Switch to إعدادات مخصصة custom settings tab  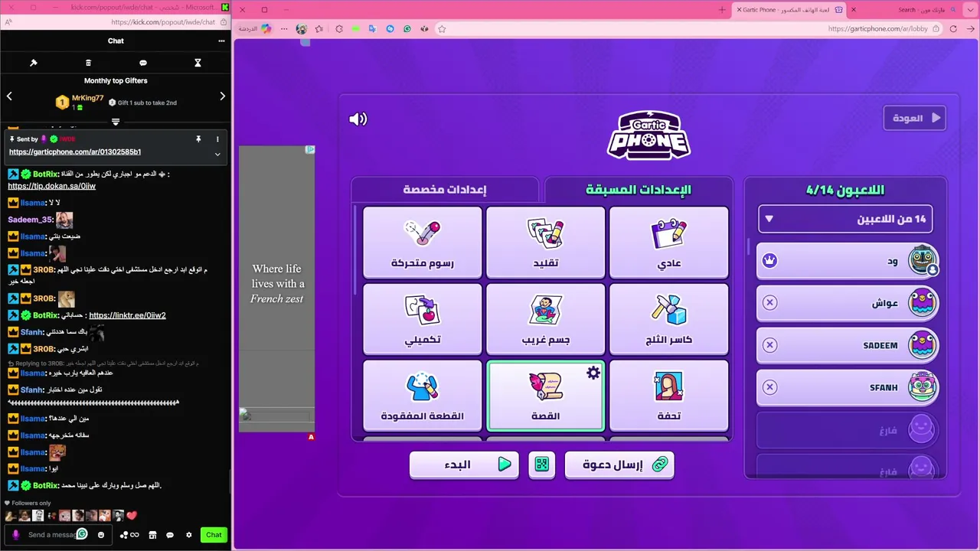coord(445,190)
